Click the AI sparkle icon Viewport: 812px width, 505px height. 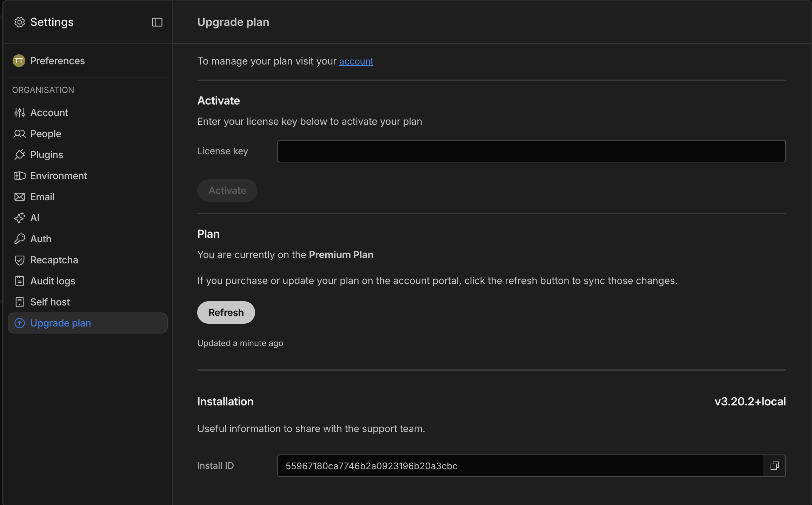point(20,218)
